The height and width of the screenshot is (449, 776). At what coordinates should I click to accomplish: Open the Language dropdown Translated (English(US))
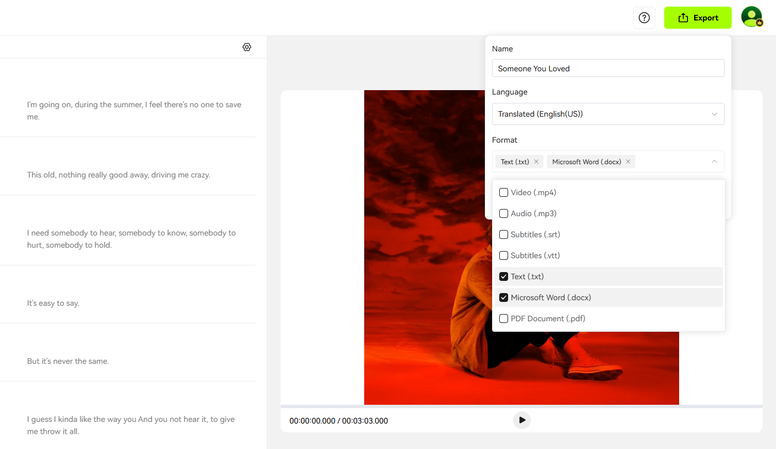[608, 114]
